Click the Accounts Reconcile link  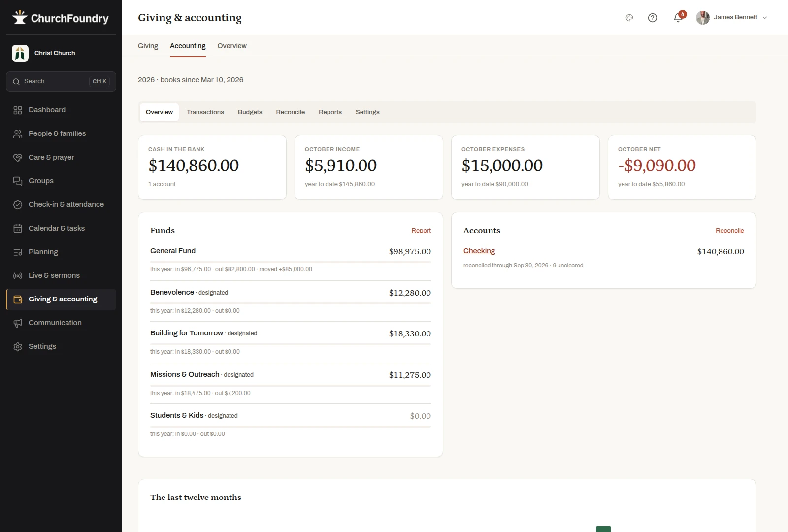pos(730,231)
